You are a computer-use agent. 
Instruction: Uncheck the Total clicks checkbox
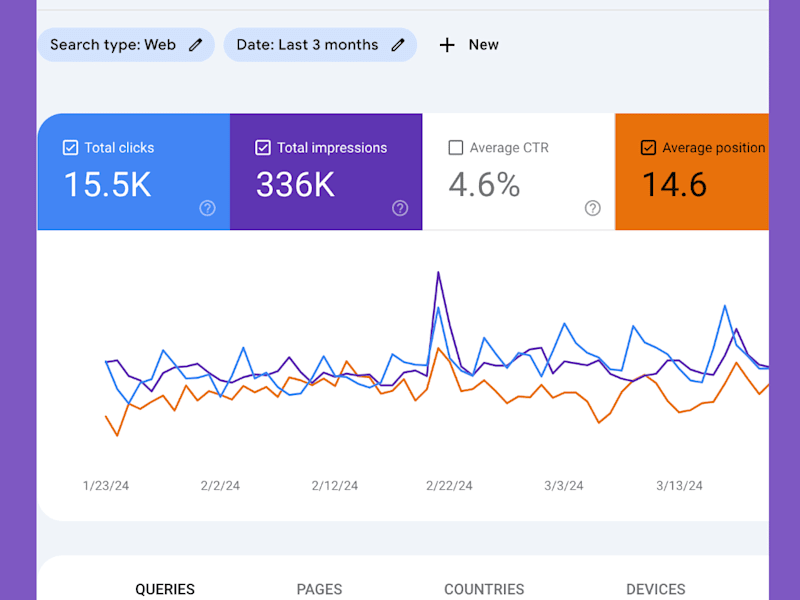point(70,148)
